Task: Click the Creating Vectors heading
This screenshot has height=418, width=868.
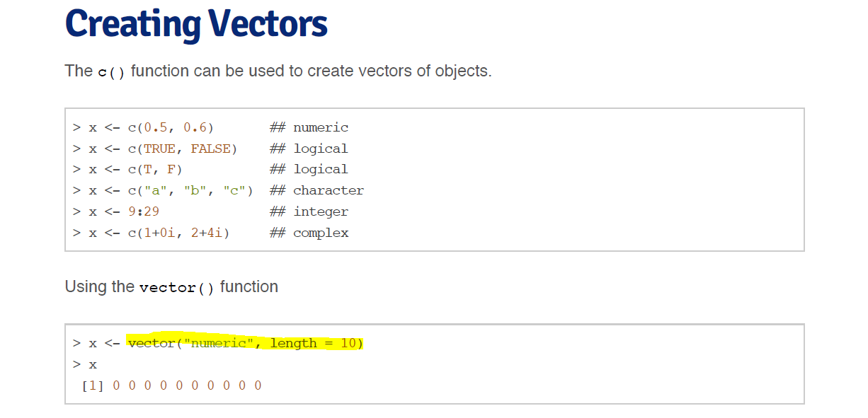Action: tap(196, 23)
